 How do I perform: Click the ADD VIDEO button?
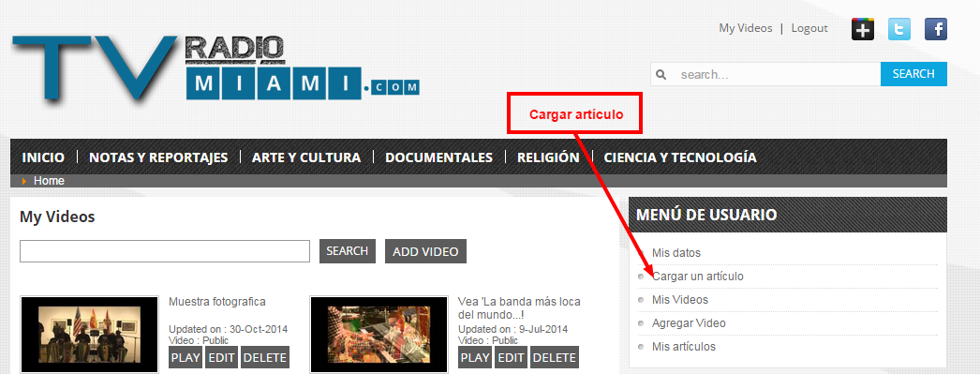point(425,251)
